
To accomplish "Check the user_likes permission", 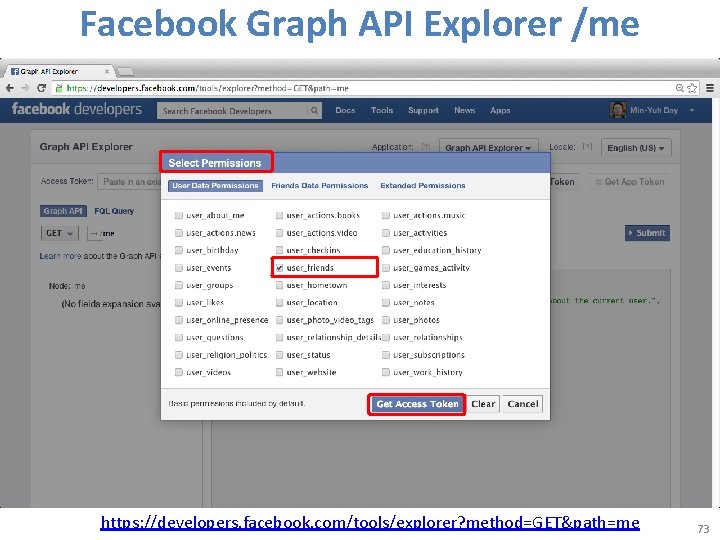I will [x=179, y=303].
